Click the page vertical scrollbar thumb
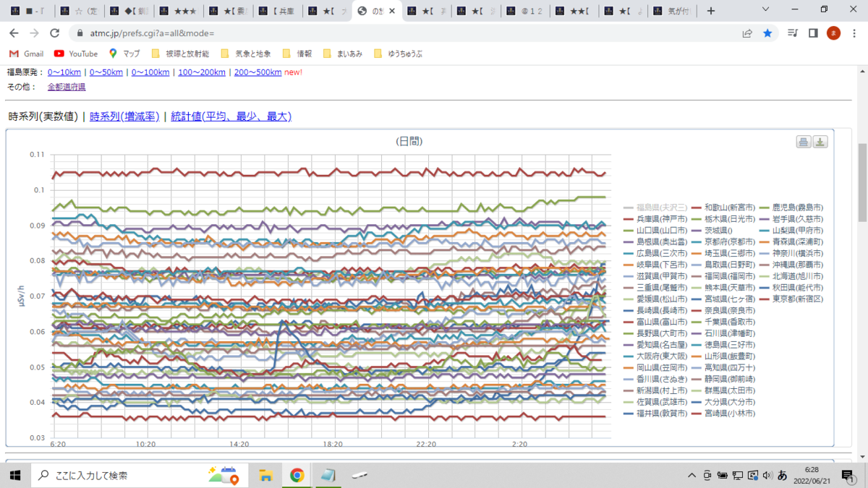Screen dimensions: 868x488 [x=862, y=182]
